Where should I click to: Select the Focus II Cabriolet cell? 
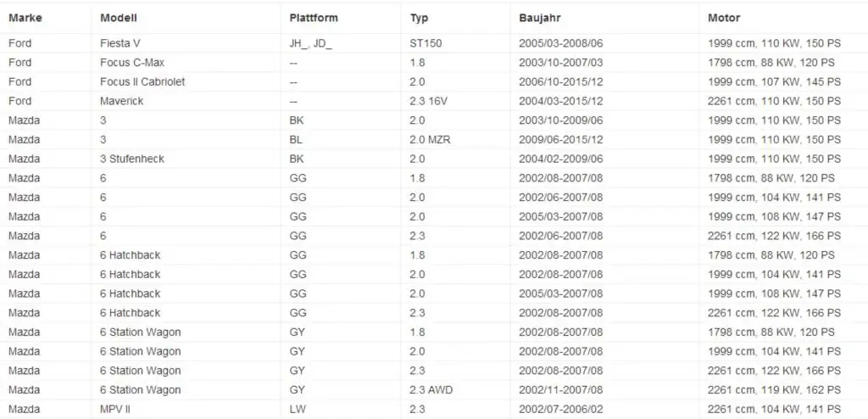tap(142, 82)
